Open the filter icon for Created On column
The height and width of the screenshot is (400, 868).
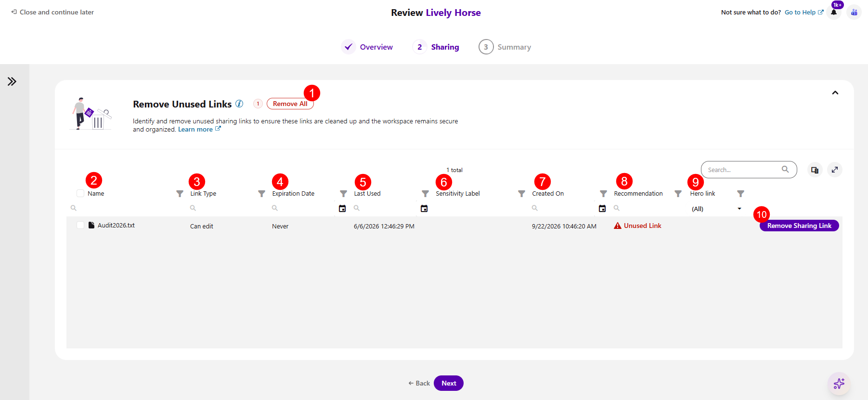point(603,193)
